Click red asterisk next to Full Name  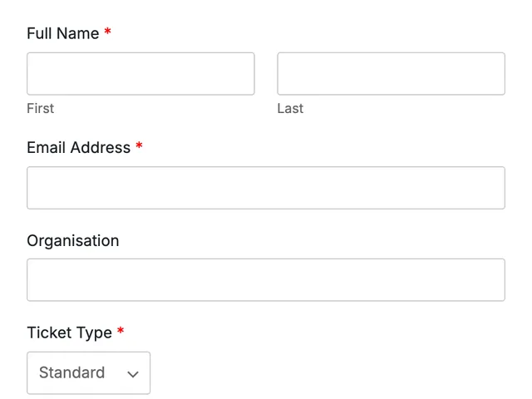[x=107, y=32]
